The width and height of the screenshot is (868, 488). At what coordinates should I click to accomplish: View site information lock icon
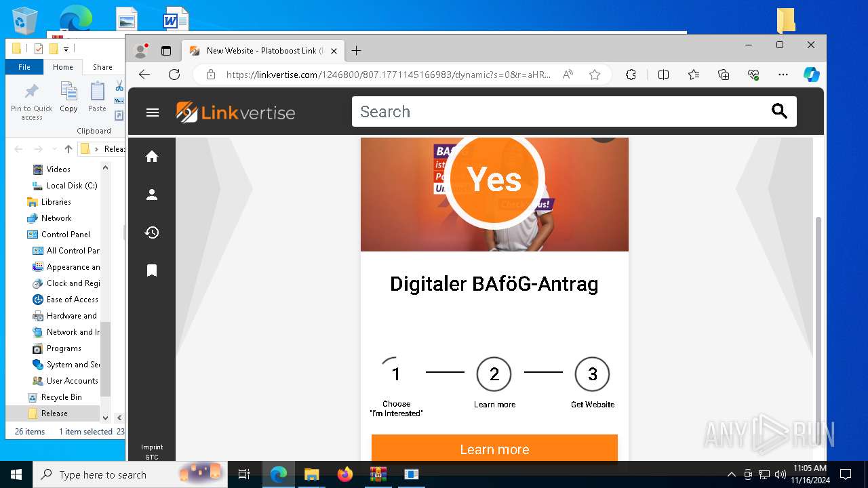[211, 75]
